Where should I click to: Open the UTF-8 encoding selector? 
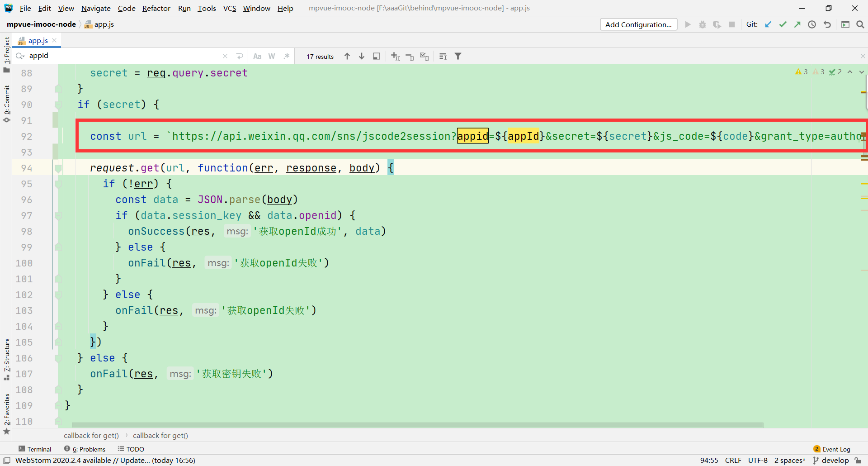pos(758,460)
